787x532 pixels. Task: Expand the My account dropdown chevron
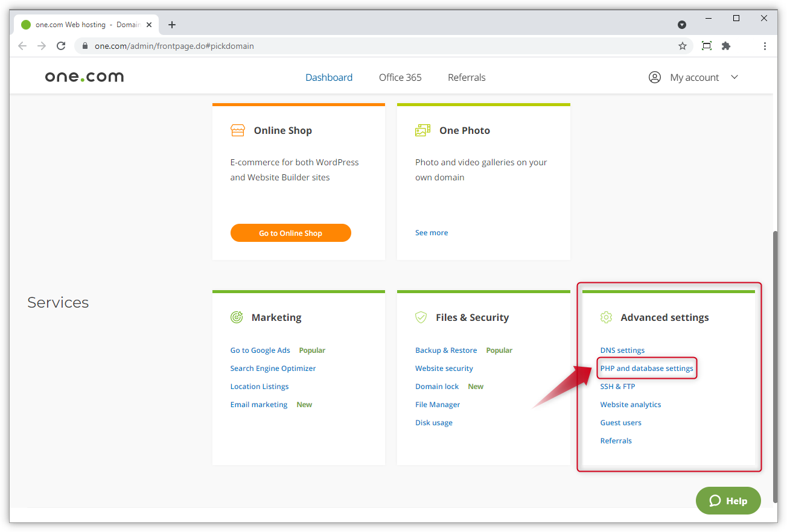coord(734,77)
